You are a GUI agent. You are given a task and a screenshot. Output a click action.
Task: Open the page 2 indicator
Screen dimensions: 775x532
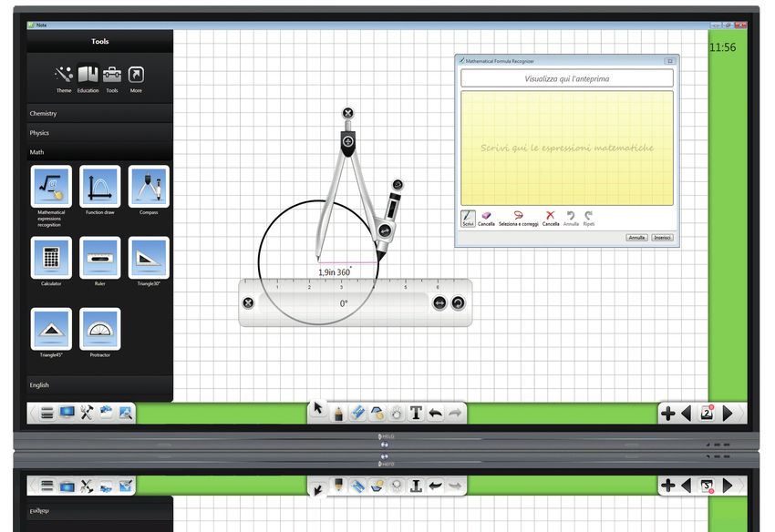tap(707, 413)
